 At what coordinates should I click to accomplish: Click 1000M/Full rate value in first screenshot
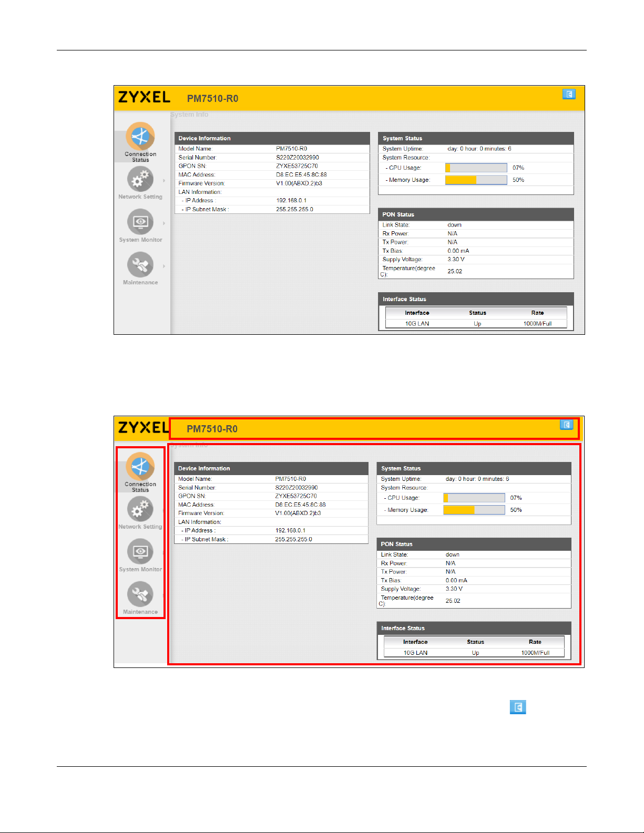(x=537, y=324)
